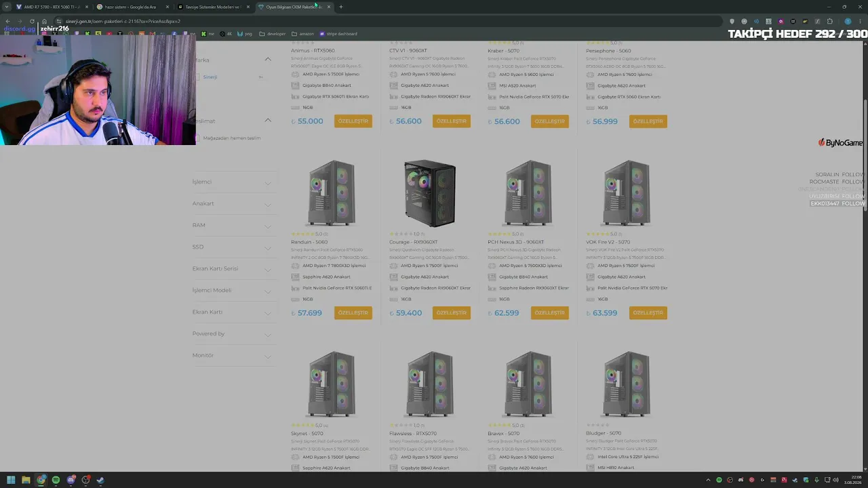Open the developer bookmarks folder

click(272, 34)
